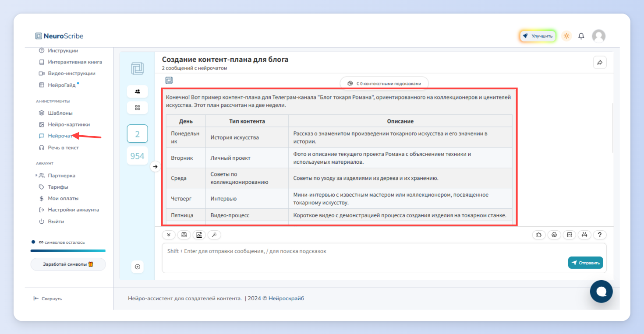The image size is (644, 334).
Task: Toggle the sun light-theme icon
Action: coord(566,36)
